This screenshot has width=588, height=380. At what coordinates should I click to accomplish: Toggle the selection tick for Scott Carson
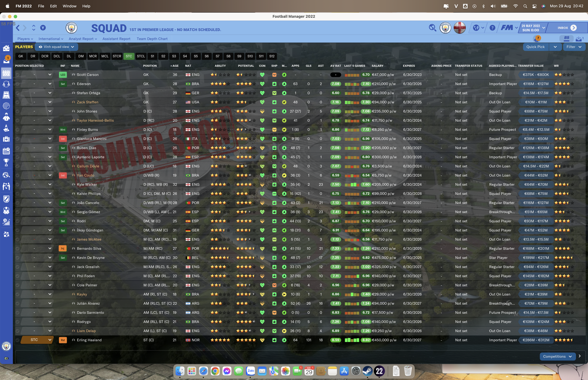pyautogui.click(x=18, y=75)
